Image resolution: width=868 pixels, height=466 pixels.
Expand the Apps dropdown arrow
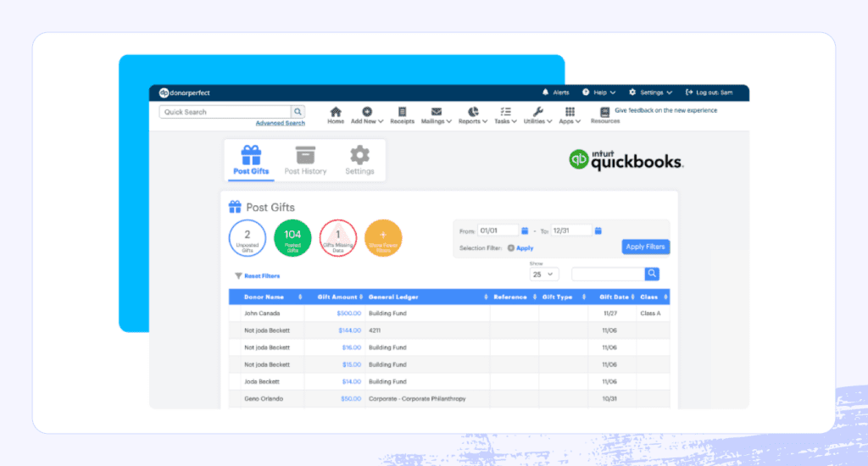point(578,122)
